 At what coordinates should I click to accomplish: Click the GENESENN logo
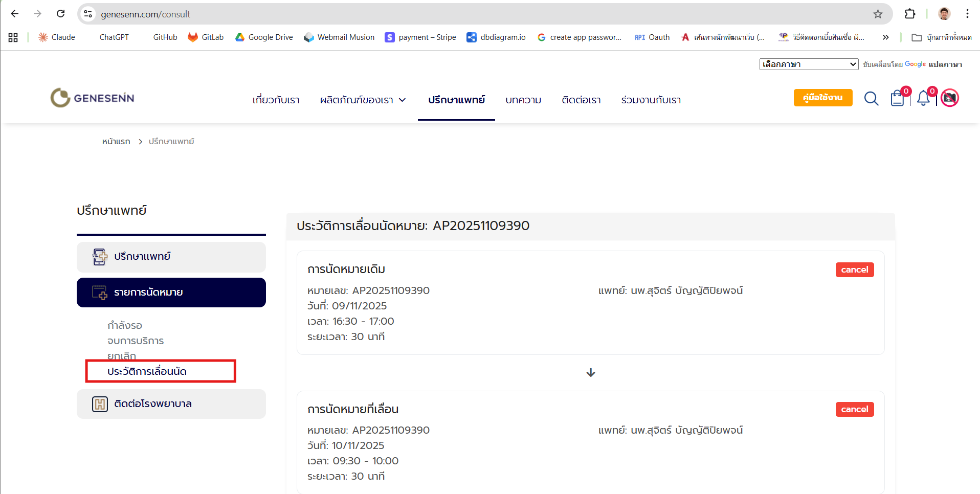(x=93, y=98)
